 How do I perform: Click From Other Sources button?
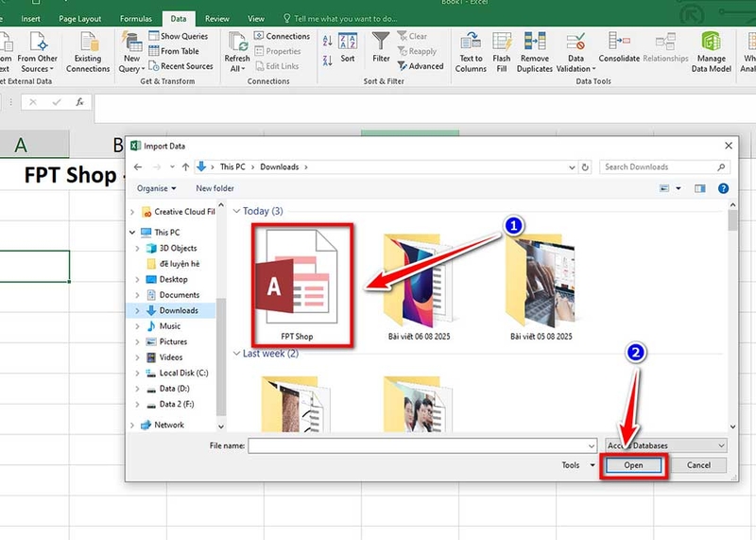click(x=37, y=52)
